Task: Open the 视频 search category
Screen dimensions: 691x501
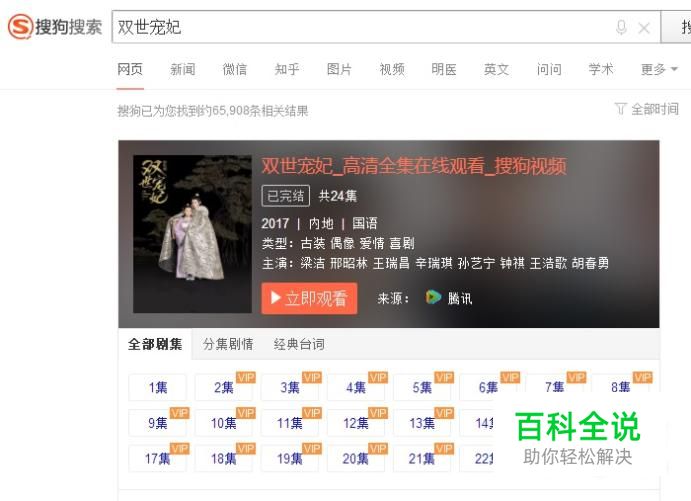Action: pyautogui.click(x=392, y=69)
